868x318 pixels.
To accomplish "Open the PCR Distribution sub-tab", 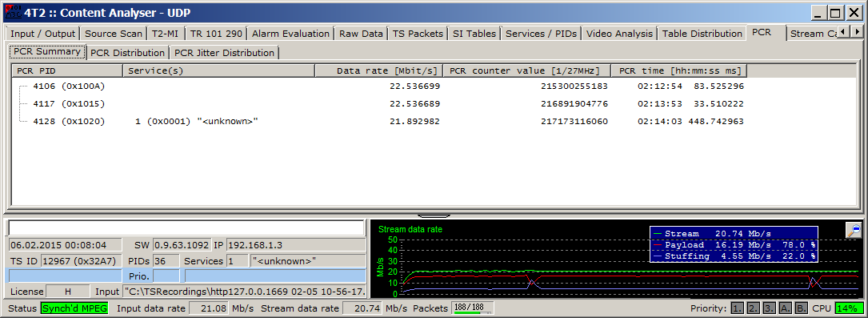I will pyautogui.click(x=127, y=53).
